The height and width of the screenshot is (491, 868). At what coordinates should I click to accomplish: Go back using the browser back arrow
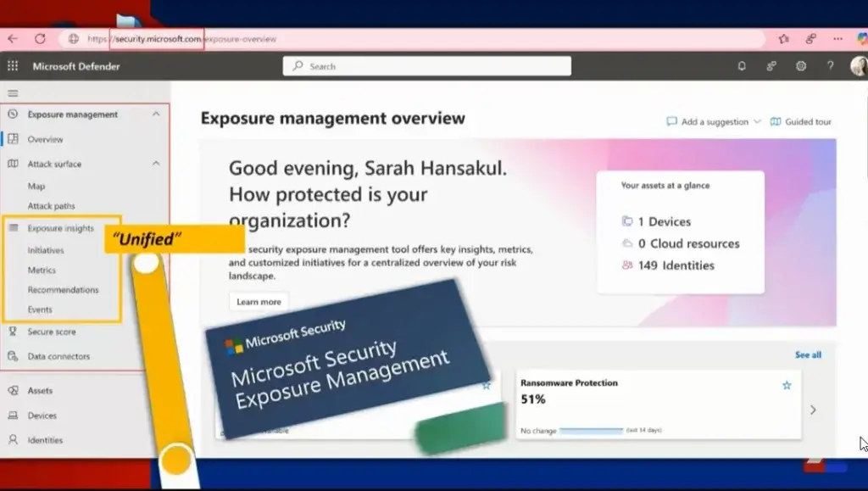click(13, 39)
